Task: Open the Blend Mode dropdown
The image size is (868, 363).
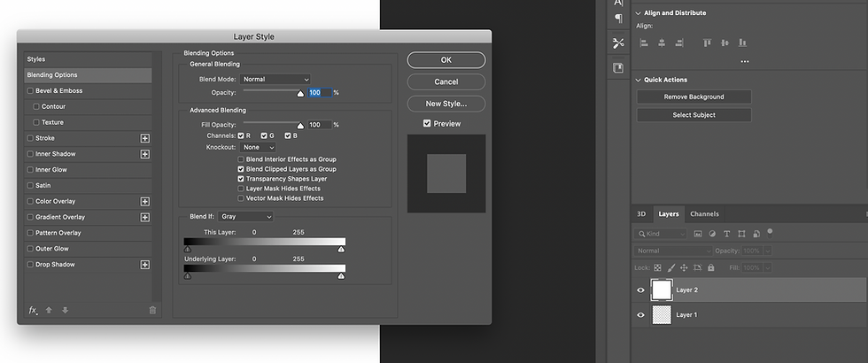Action: tap(275, 79)
